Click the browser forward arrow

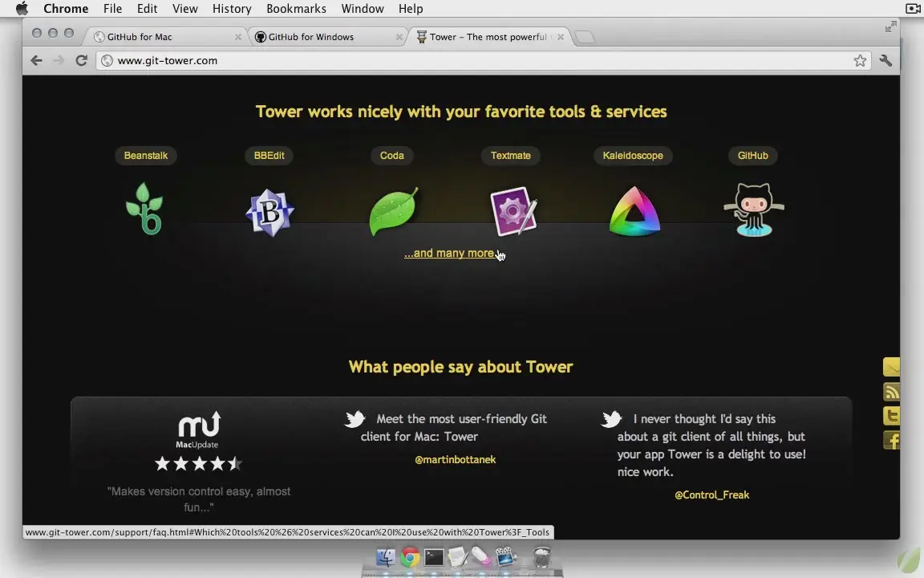pyautogui.click(x=59, y=60)
